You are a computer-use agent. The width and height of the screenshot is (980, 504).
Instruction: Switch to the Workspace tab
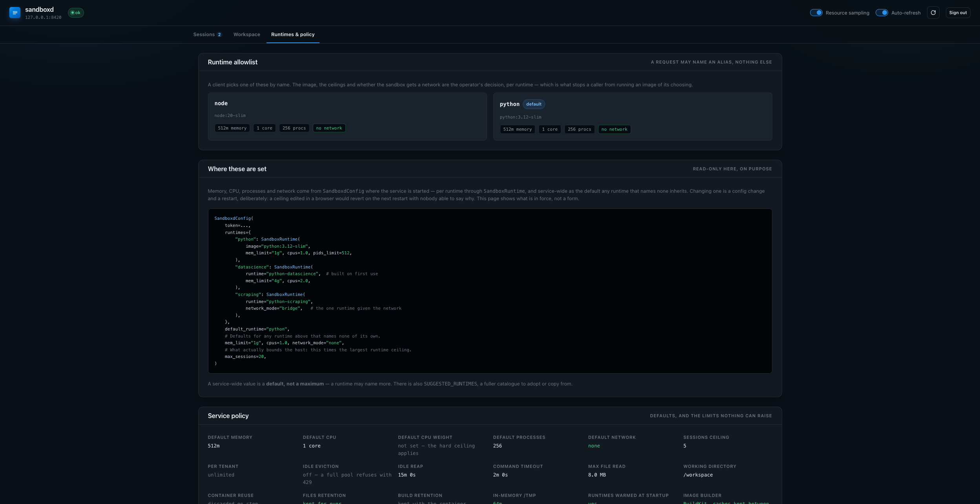pos(246,35)
